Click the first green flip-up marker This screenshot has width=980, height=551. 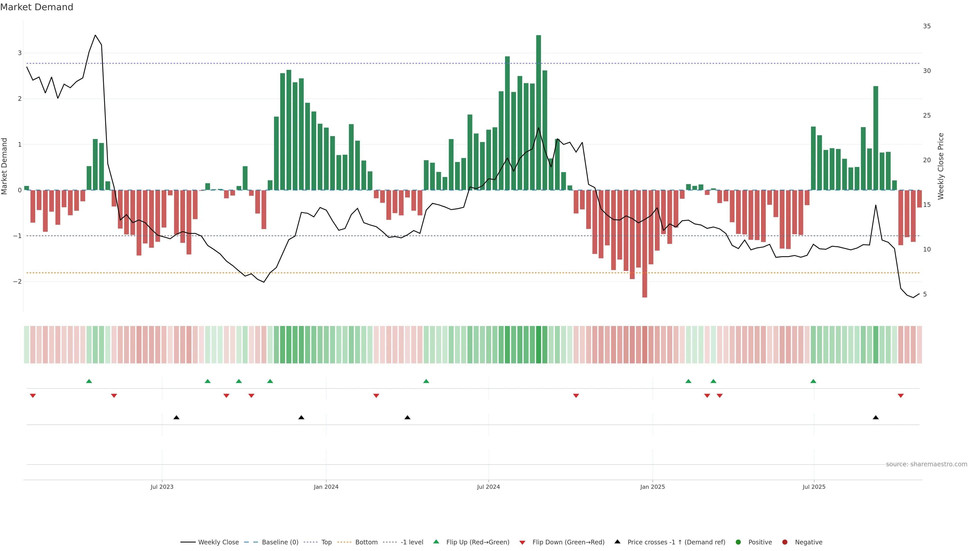click(89, 381)
